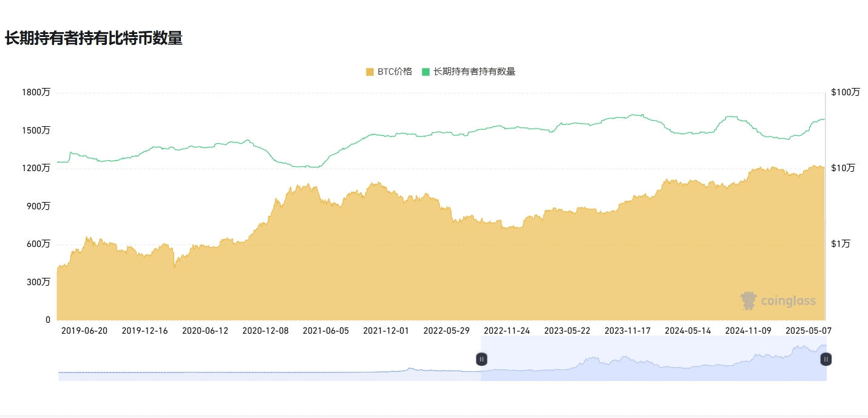Select the 2019-06-20 date label
This screenshot has width=868, height=418.
click(84, 331)
